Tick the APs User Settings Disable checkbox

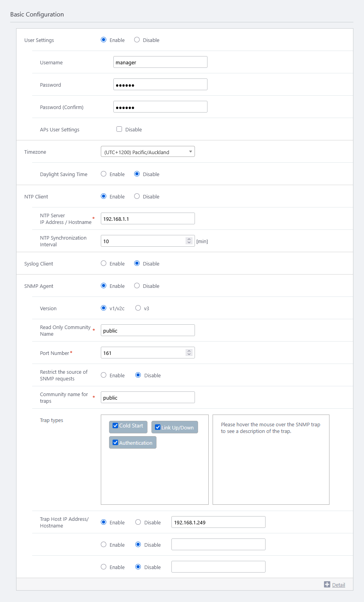tap(119, 129)
